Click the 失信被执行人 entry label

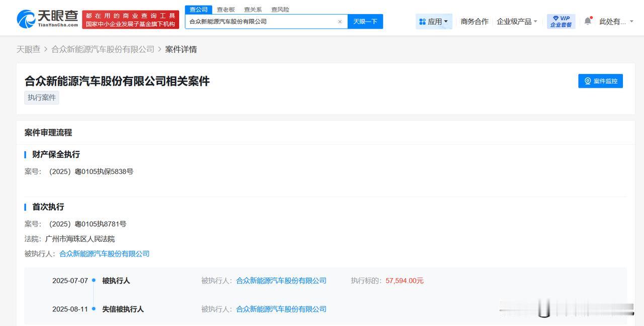(123, 309)
